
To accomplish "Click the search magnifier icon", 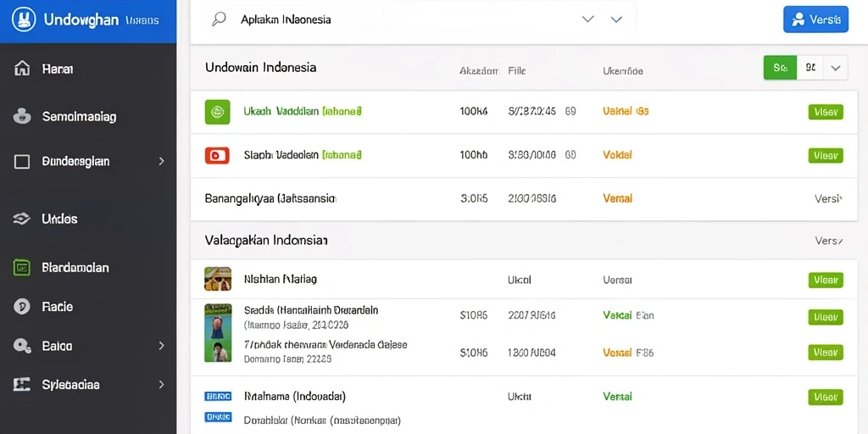I will click(x=219, y=20).
